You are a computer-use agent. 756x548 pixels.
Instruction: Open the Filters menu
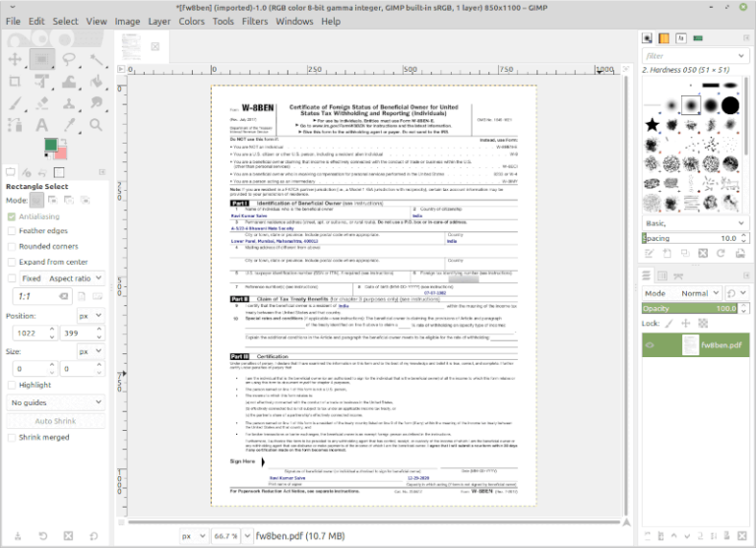point(254,21)
